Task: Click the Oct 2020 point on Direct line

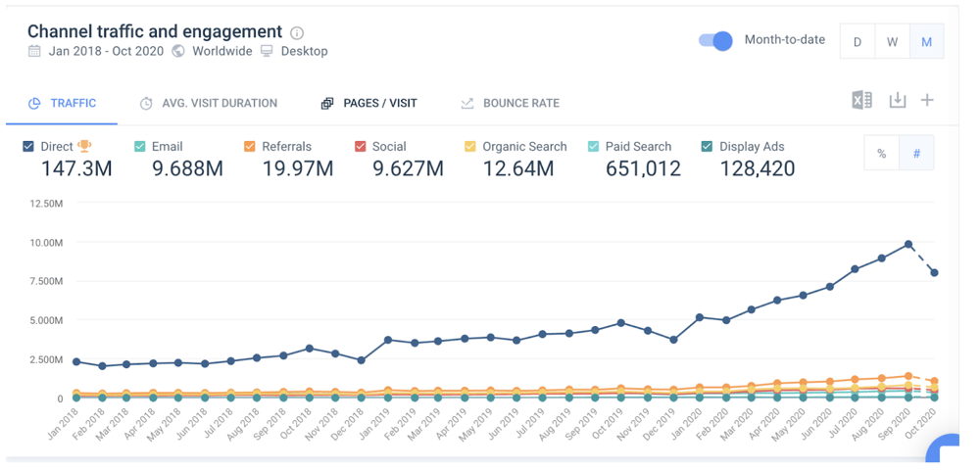Action: point(934,273)
